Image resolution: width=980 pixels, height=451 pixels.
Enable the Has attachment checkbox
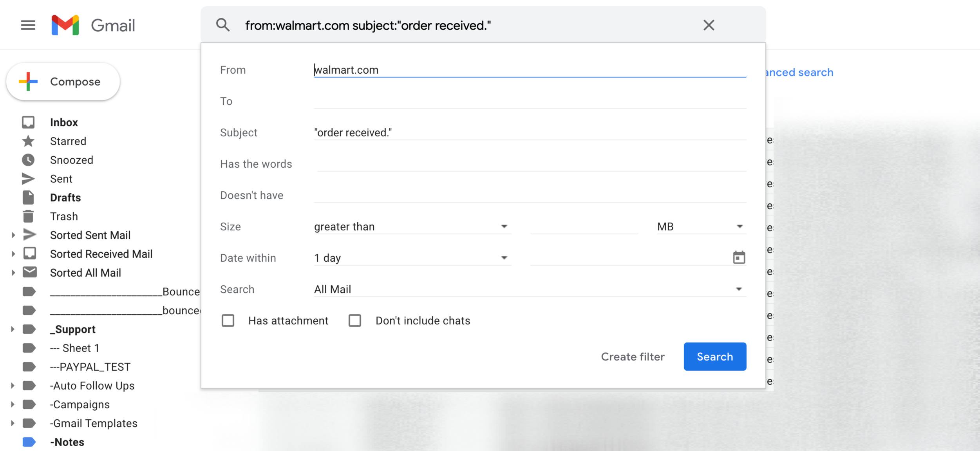point(228,321)
